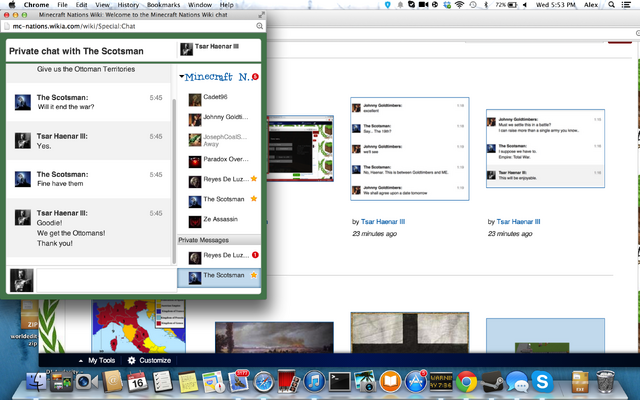
Task: Click the chat message list scrollbar
Action: (x=174, y=181)
